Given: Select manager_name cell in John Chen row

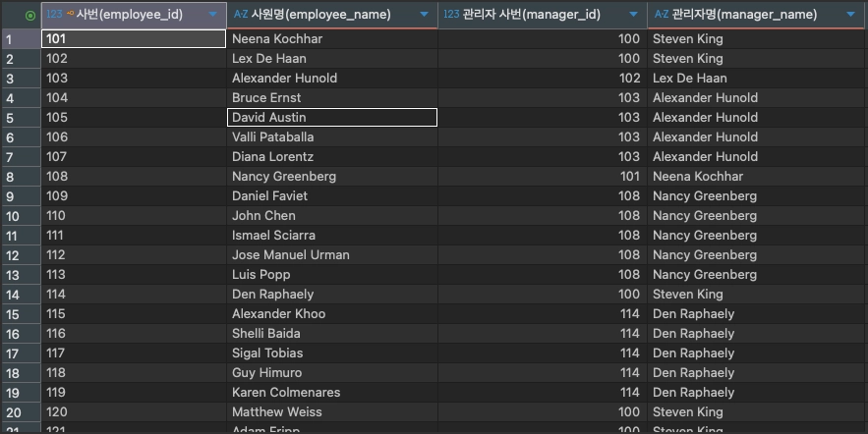Looking at the screenshot, I should [x=758, y=216].
